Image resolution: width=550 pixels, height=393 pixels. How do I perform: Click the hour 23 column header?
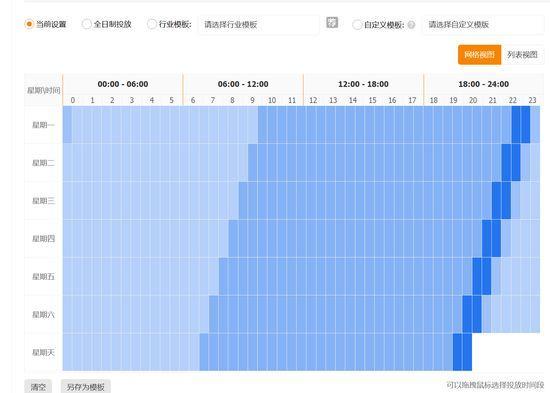(x=532, y=100)
